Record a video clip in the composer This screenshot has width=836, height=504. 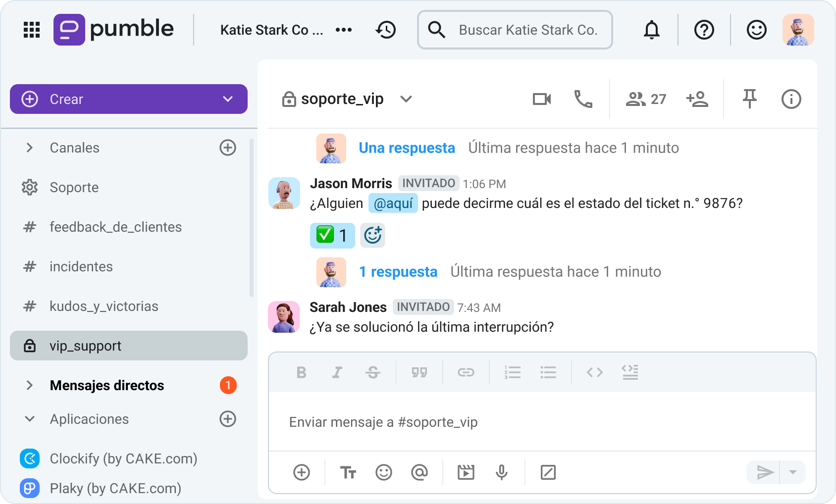(466, 472)
